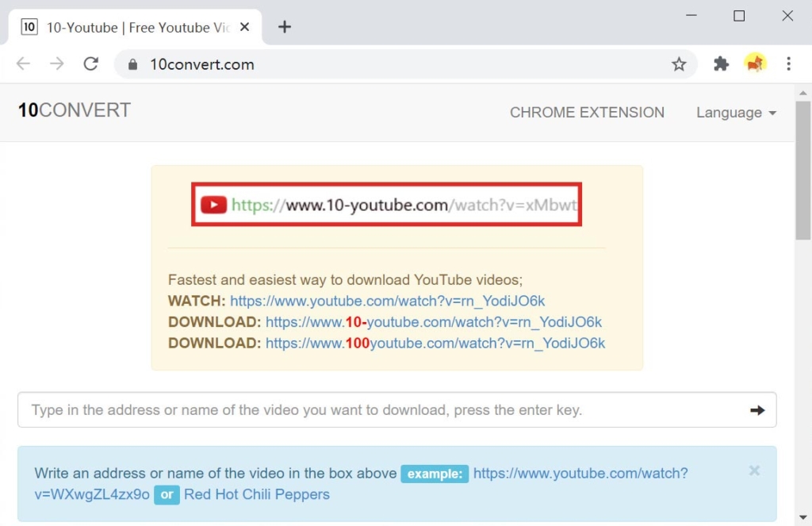Image resolution: width=812 pixels, height=526 pixels.
Task: Open the Chrome profile avatar
Action: pos(755,63)
